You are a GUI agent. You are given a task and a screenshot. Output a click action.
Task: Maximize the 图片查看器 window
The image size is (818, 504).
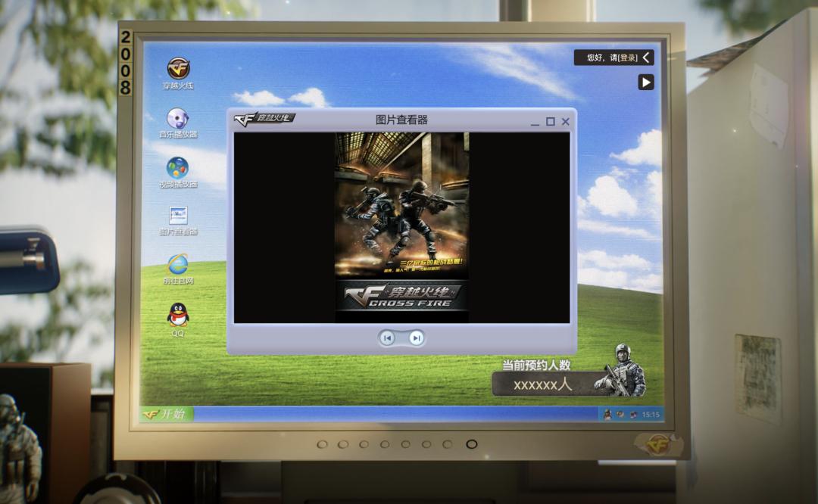click(551, 121)
